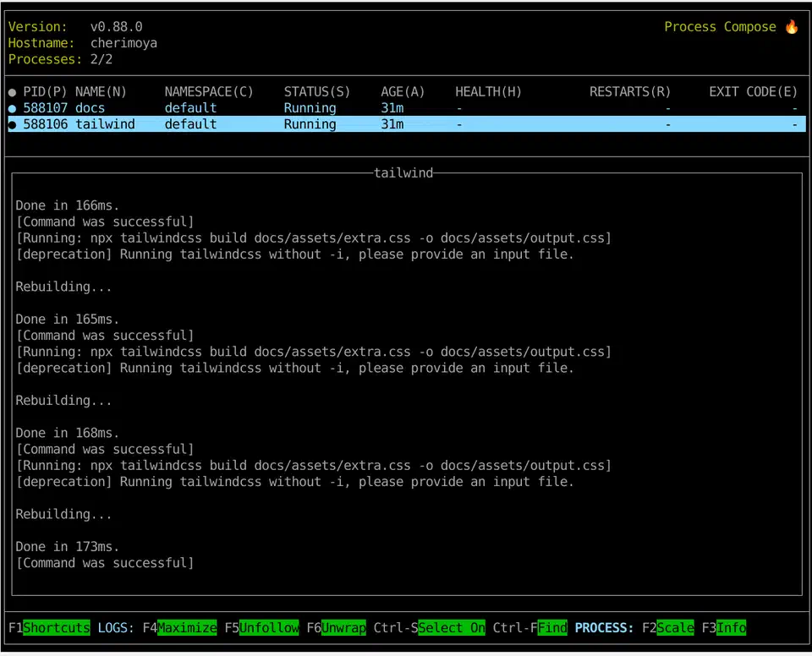Toggle Ctrl-S Select On mode
This screenshot has height=656, width=812.
[x=451, y=627]
